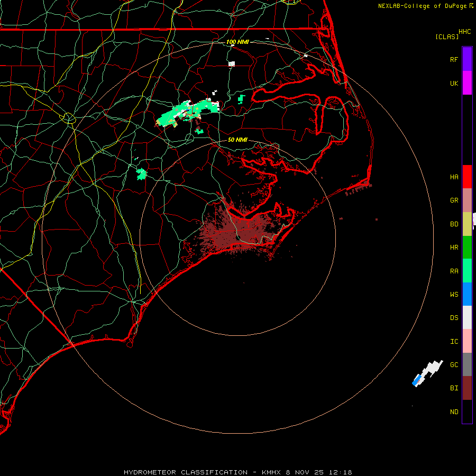Click the UK magenta legend swatch

(x=467, y=83)
